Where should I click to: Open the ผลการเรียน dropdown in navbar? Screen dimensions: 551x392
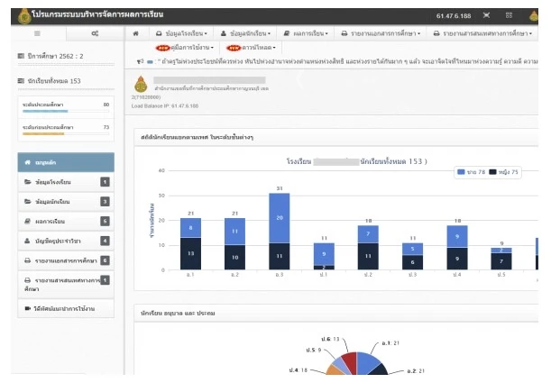pos(306,33)
